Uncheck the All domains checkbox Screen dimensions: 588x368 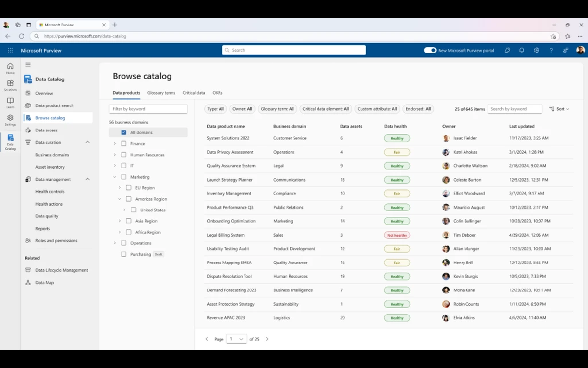click(123, 132)
